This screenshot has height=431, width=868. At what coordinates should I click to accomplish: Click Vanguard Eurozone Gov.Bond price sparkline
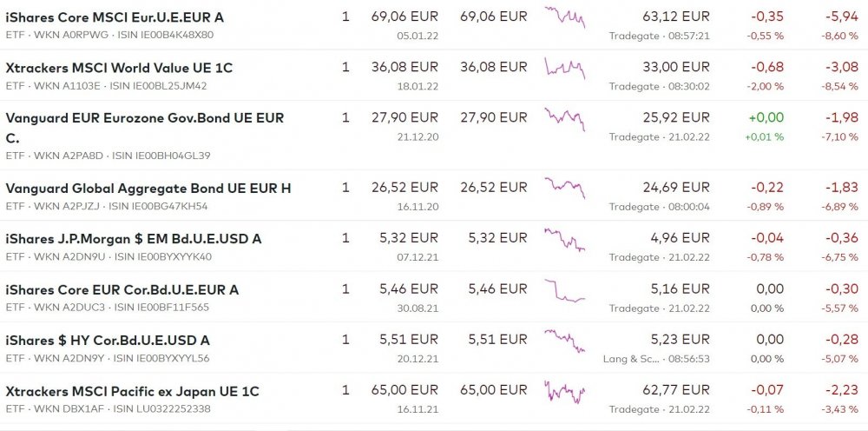564,119
